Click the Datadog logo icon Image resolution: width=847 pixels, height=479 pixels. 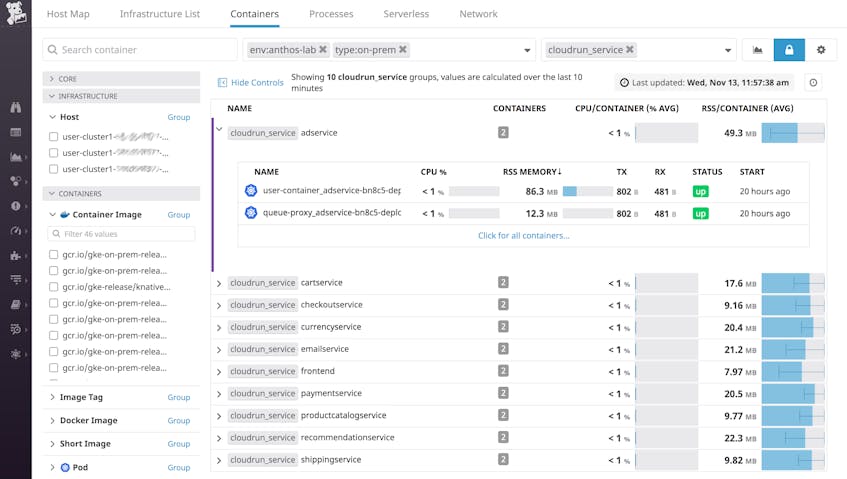(x=16, y=12)
